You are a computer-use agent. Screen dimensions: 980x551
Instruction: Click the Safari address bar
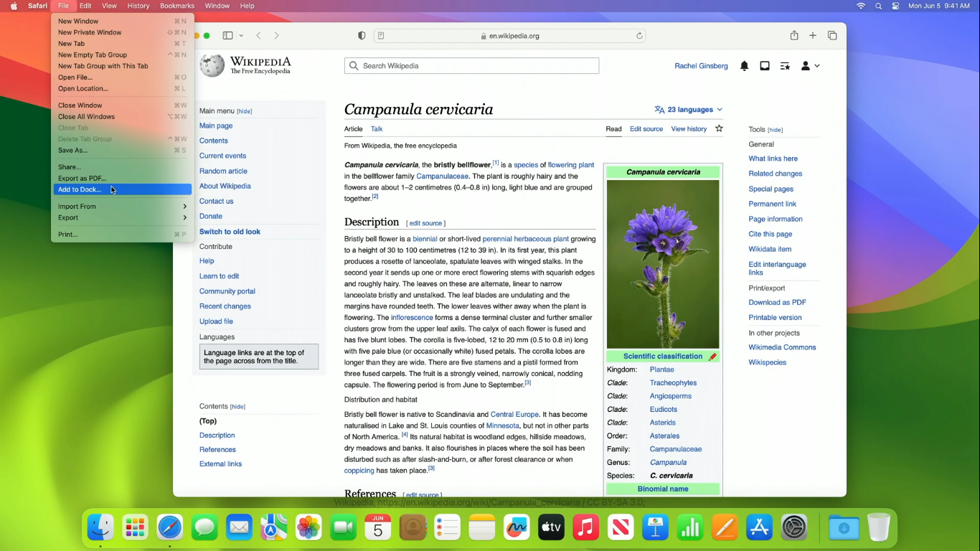click(x=510, y=36)
